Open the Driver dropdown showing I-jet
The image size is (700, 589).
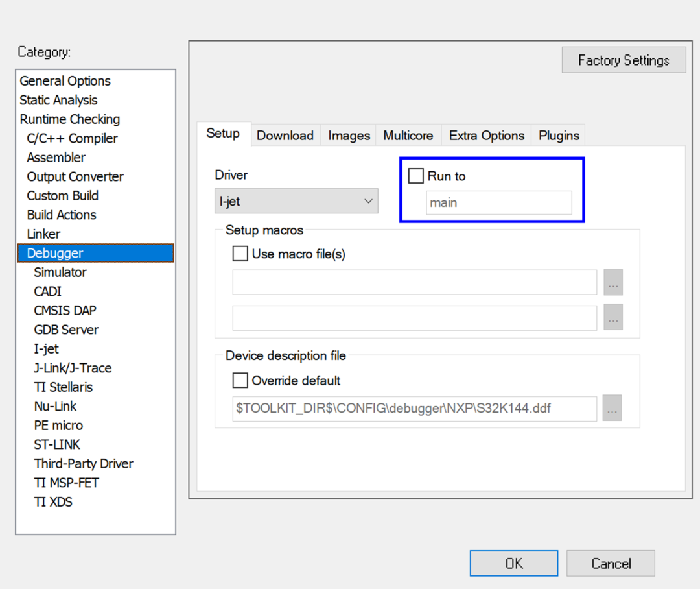pos(296,201)
